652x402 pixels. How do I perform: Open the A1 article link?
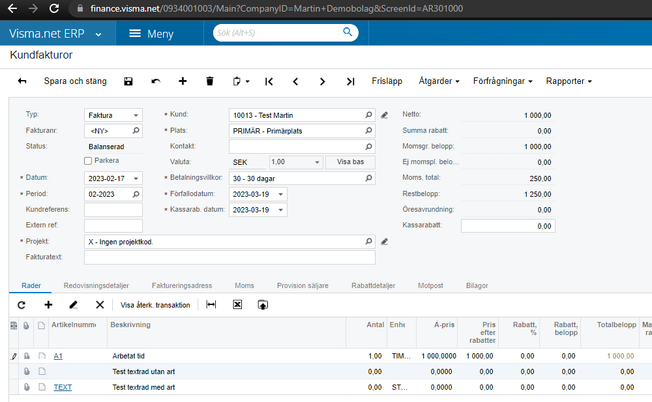point(58,355)
